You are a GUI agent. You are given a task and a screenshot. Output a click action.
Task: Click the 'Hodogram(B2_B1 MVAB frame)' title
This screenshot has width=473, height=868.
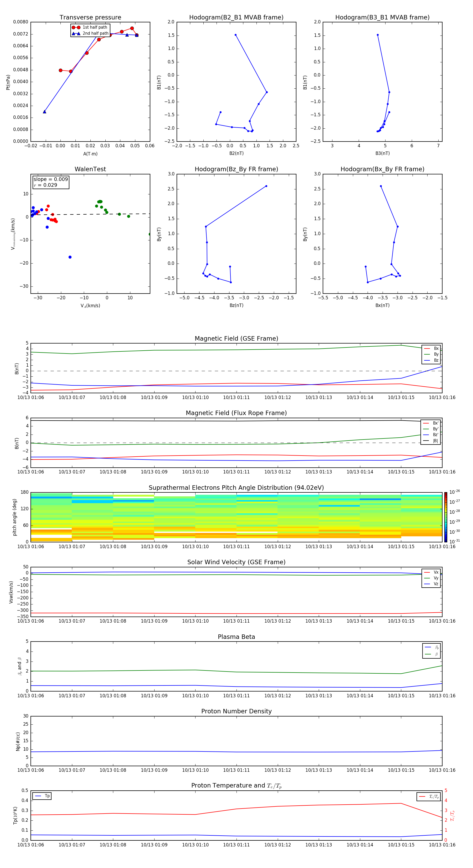click(x=236, y=18)
